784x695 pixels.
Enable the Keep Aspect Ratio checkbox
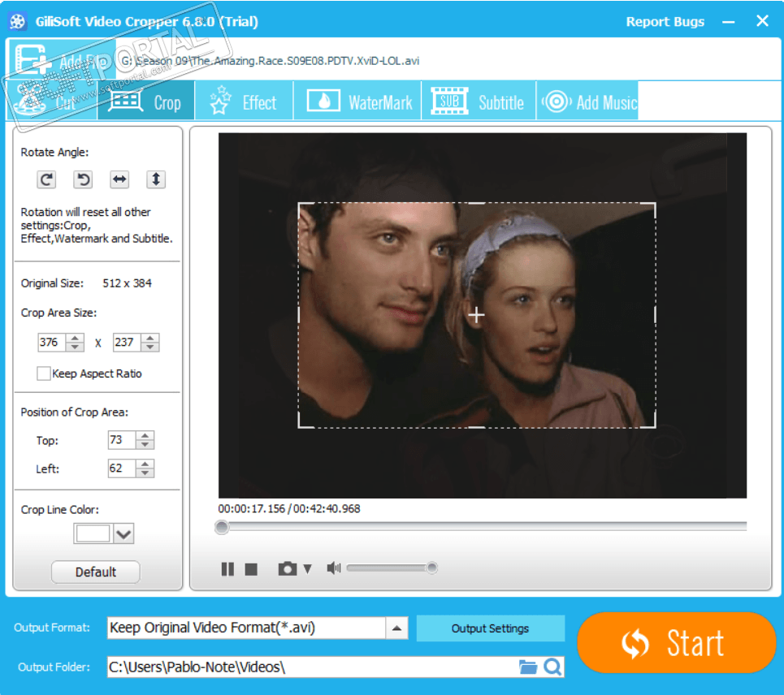click(x=44, y=373)
